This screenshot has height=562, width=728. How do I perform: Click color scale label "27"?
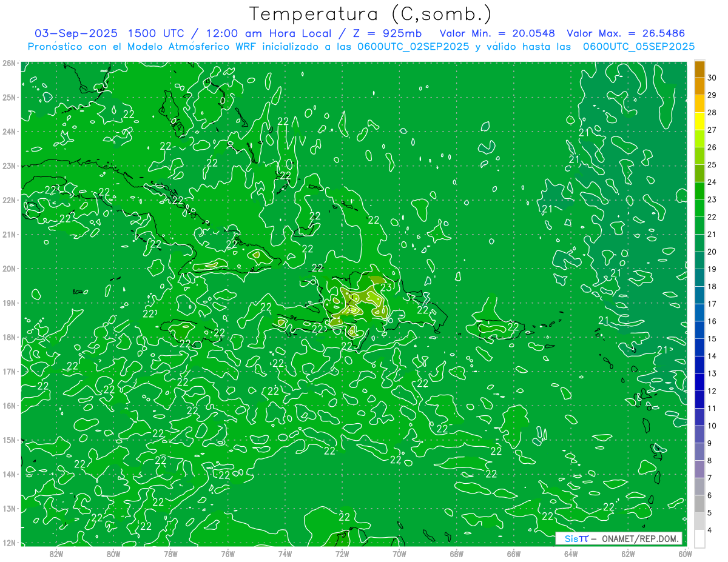[712, 130]
